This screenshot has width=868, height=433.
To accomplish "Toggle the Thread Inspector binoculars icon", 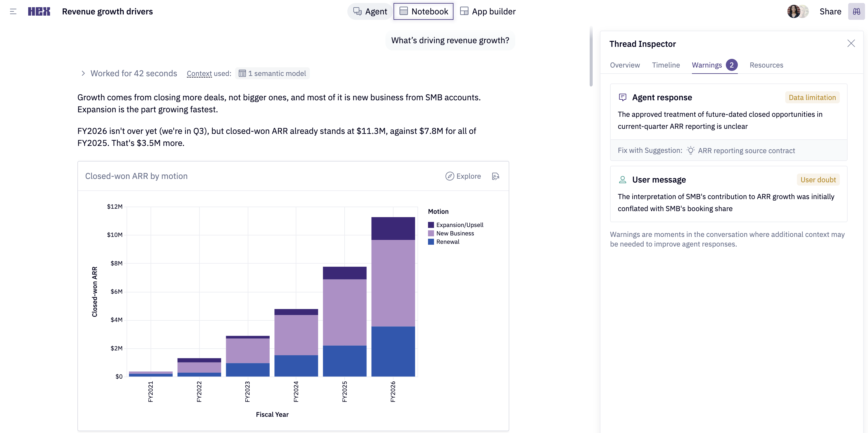I will coord(856,11).
